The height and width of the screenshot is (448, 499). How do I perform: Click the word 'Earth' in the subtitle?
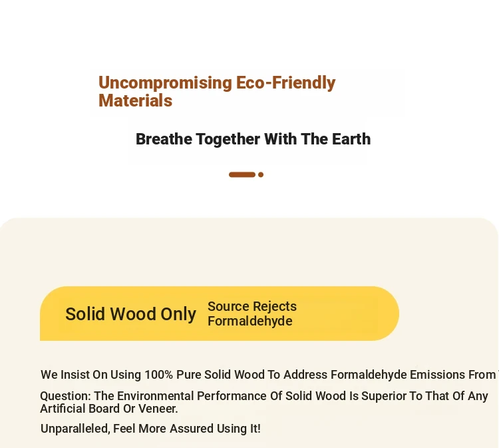click(351, 139)
